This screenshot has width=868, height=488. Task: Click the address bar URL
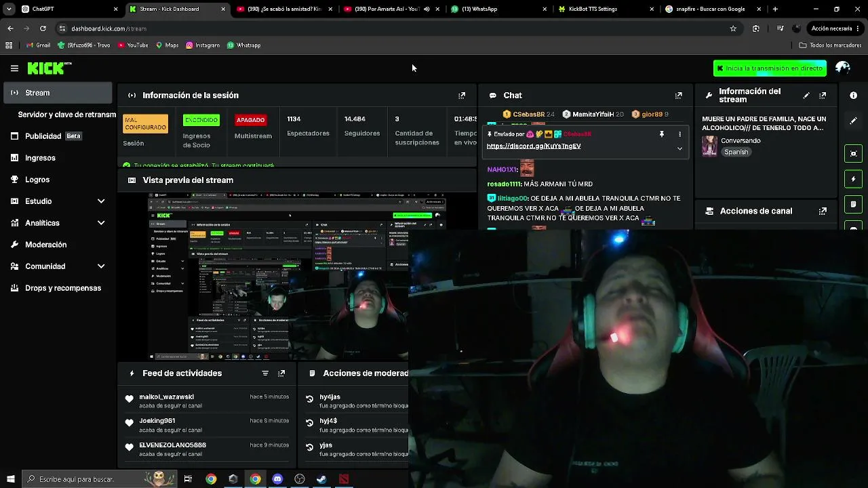108,28
